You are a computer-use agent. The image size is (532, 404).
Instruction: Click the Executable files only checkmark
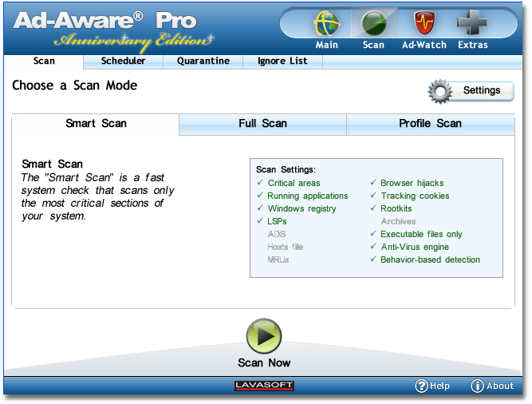point(373,234)
